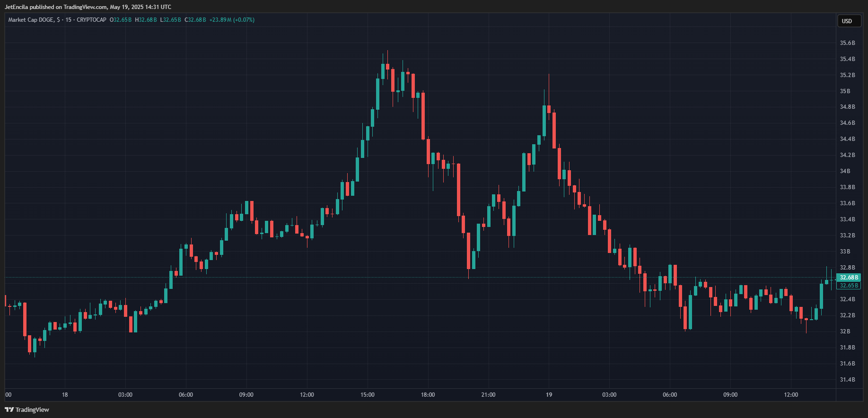Click the 35B price axis label
This screenshot has width=868, height=418.
[x=845, y=91]
